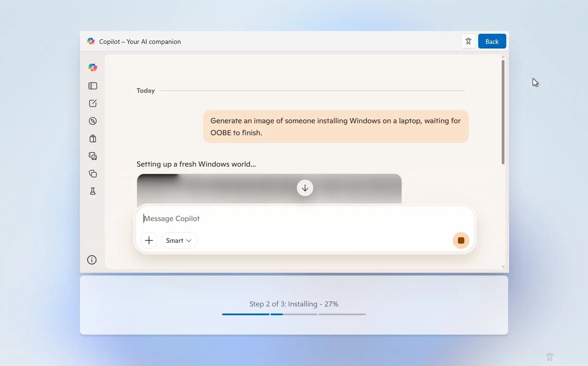Stop the response with the stop button

tap(461, 240)
